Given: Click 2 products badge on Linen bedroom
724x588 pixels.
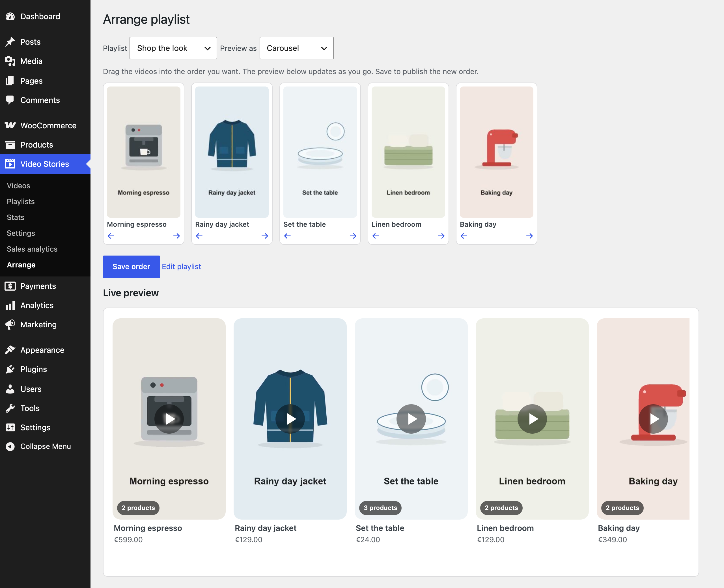Looking at the screenshot, I should (x=501, y=508).
